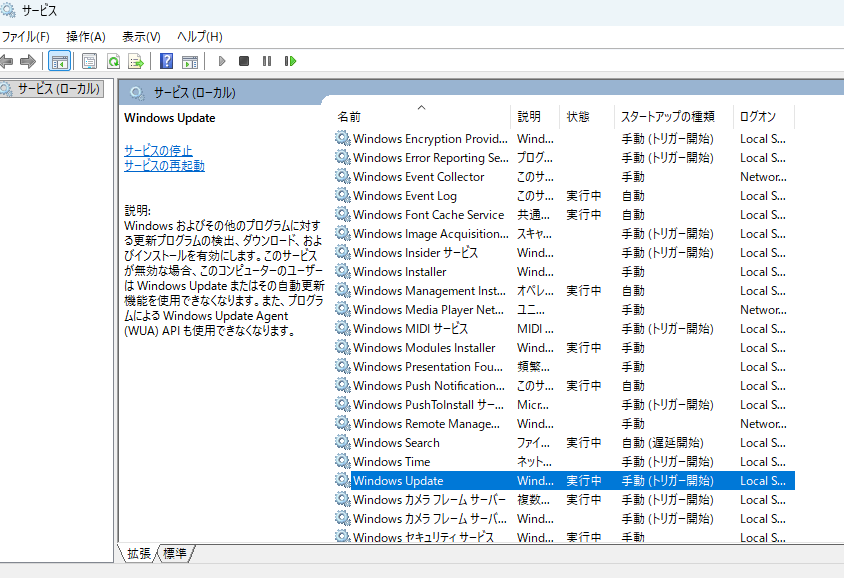Screen dimensions: 844x578
Task: Select Windows Image Acquisition... service
Action: click(x=431, y=234)
